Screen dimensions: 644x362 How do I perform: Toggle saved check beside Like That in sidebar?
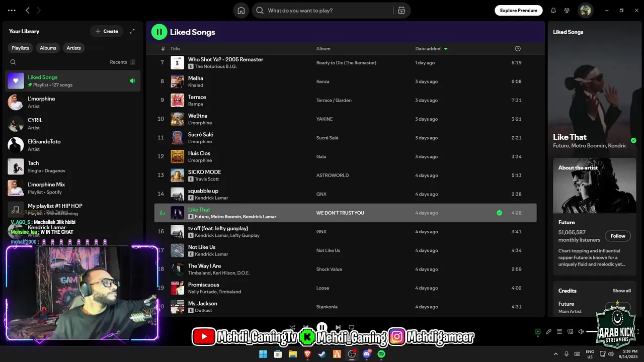[x=633, y=140]
